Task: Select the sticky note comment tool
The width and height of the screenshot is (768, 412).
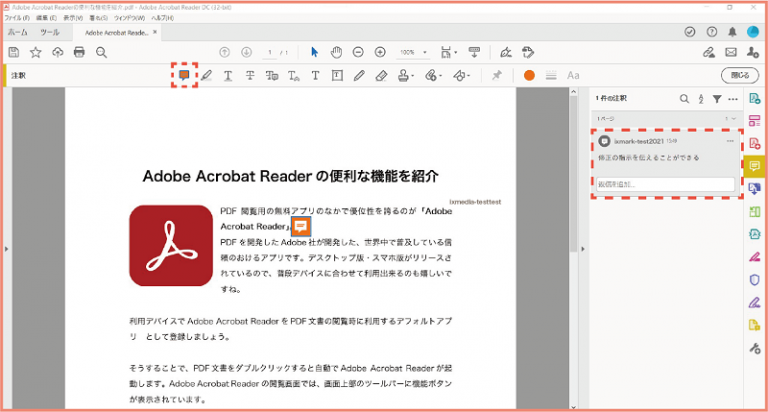Action: pos(183,75)
